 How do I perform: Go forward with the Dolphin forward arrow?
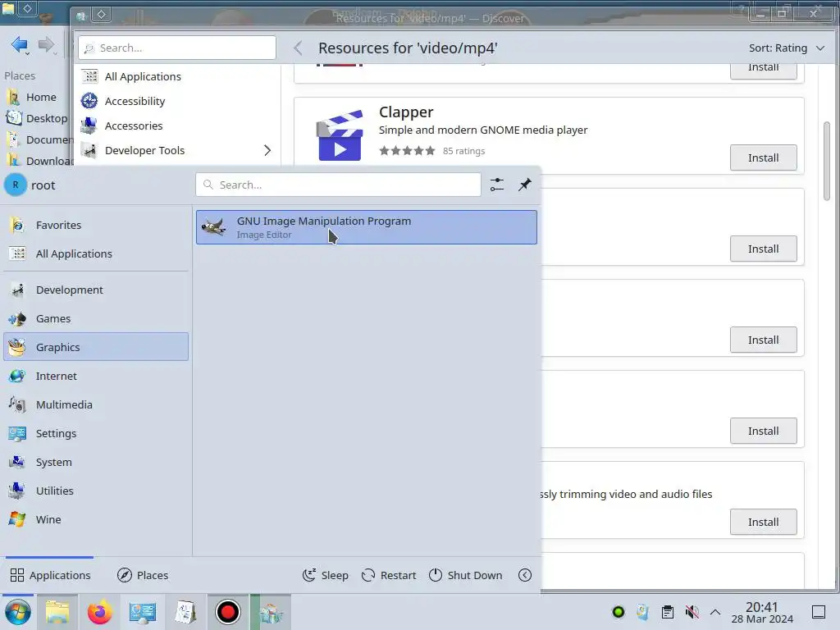pos(47,45)
